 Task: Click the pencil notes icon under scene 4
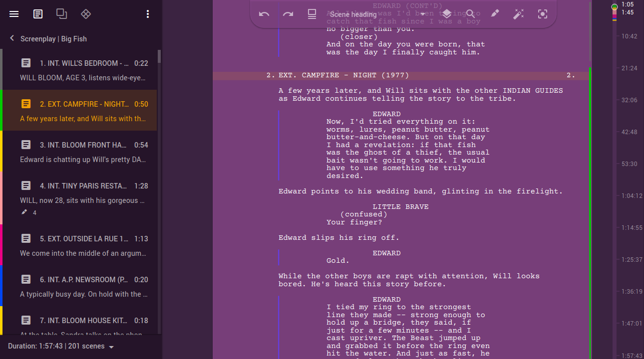[x=24, y=212]
